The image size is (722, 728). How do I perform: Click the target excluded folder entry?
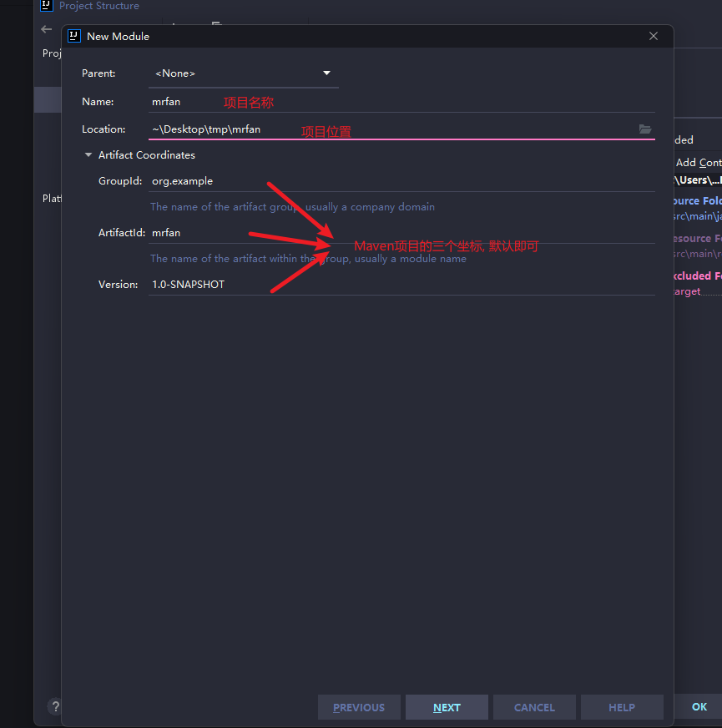687,291
